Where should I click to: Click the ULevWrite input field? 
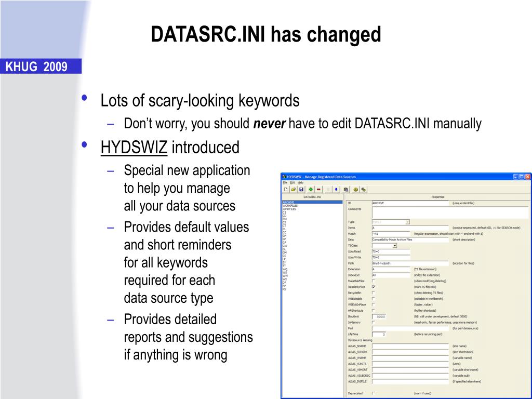[391, 257]
